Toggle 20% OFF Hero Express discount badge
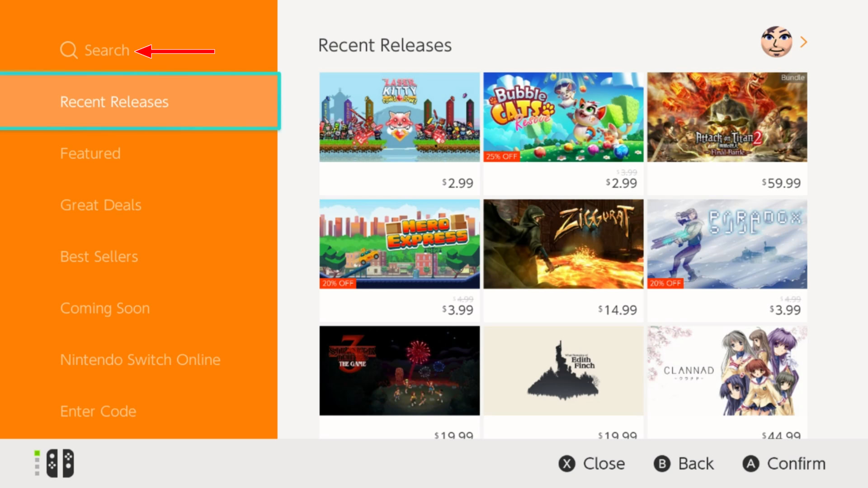Screen dimensions: 868x488 [337, 282]
